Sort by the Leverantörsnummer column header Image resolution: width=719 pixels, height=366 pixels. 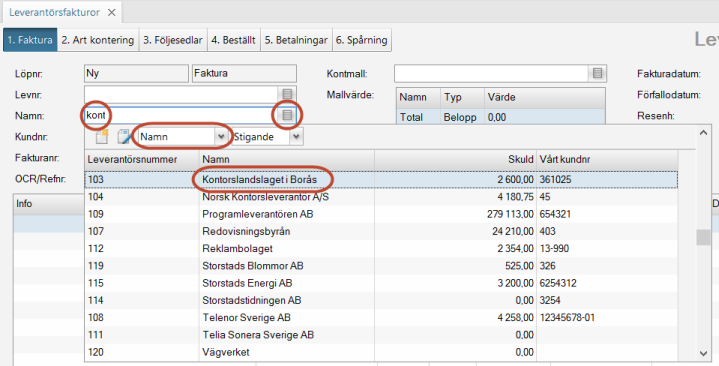(x=142, y=159)
